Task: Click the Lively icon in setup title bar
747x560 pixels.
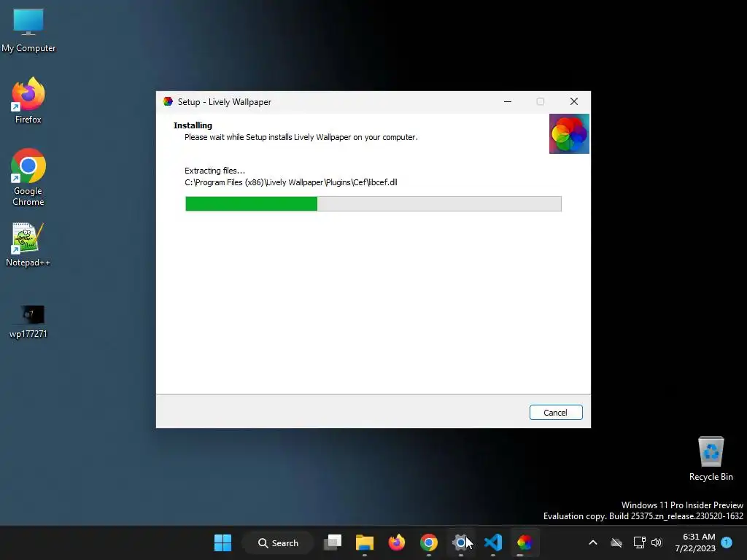Action: coord(168,101)
